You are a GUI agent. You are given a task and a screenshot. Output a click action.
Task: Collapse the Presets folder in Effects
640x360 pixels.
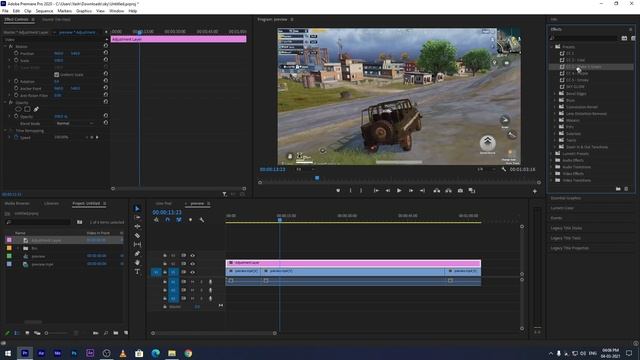(551, 47)
